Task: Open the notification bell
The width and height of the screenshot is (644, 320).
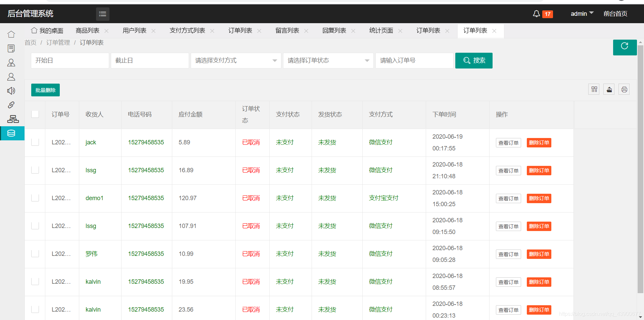Action: 536,14
